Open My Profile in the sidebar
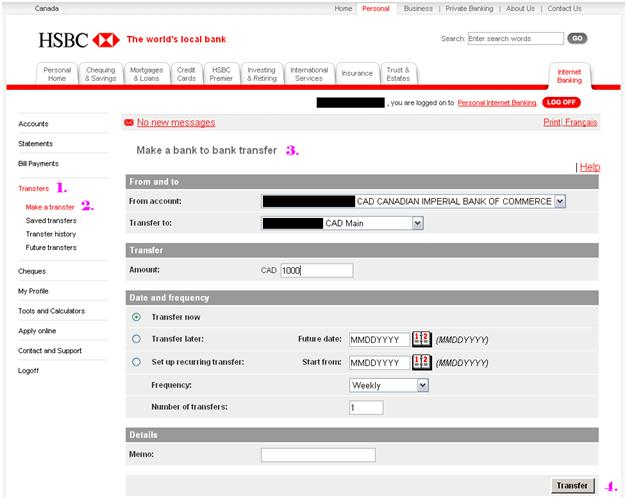627x500 pixels. [33, 291]
